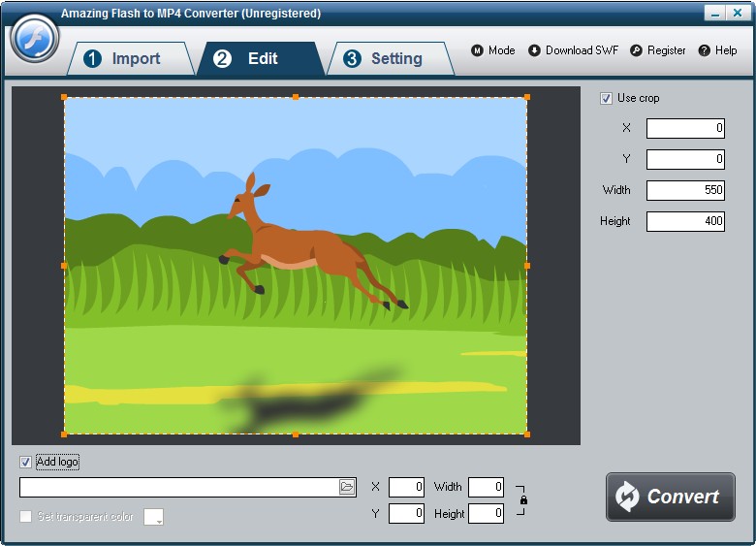The height and width of the screenshot is (546, 756).
Task: Click the Mode 'M' icon
Action: pos(477,50)
